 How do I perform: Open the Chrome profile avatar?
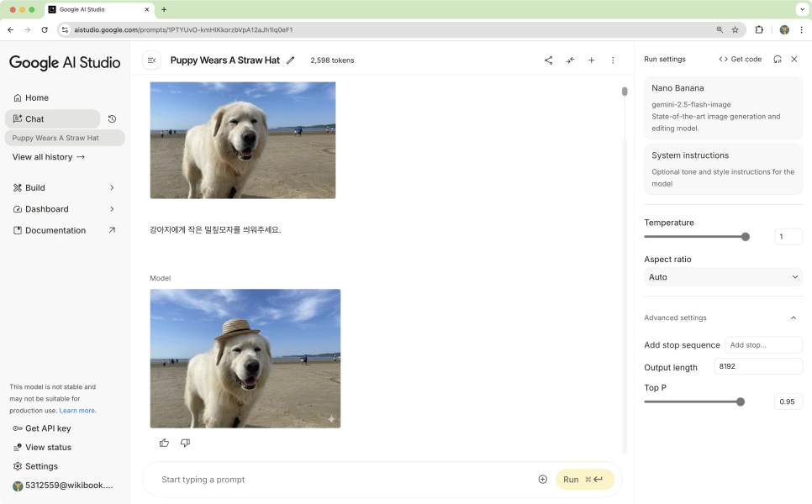(x=784, y=30)
